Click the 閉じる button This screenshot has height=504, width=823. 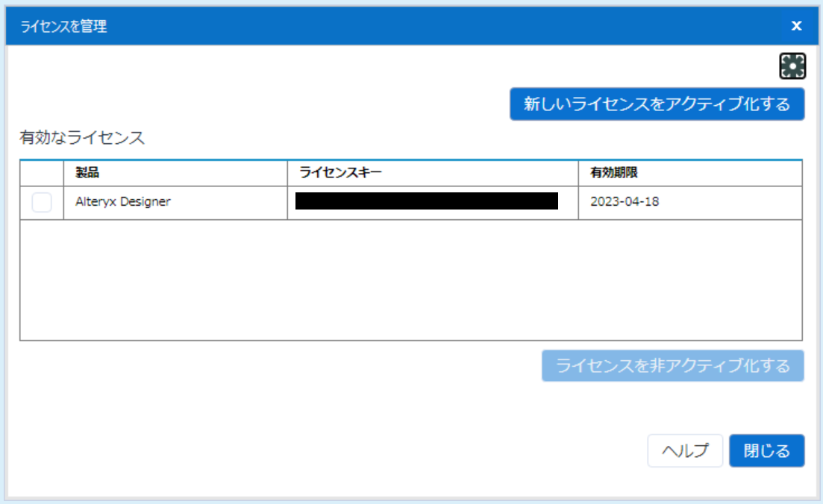point(767,450)
